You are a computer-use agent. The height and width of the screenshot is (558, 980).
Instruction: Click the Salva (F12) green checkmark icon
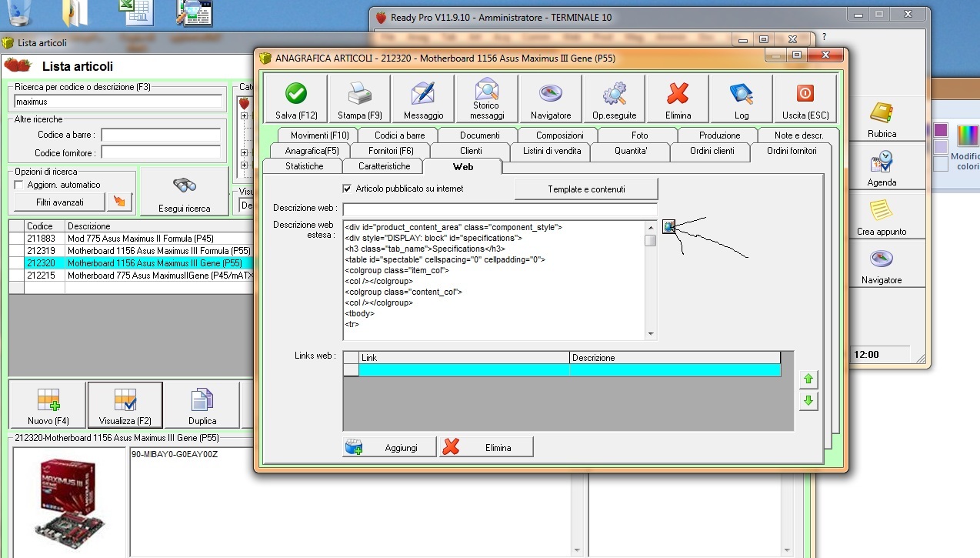point(296,94)
